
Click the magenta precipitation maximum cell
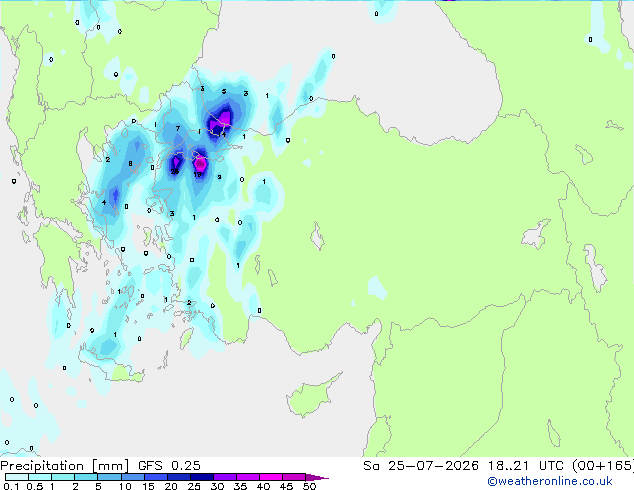tap(200, 164)
